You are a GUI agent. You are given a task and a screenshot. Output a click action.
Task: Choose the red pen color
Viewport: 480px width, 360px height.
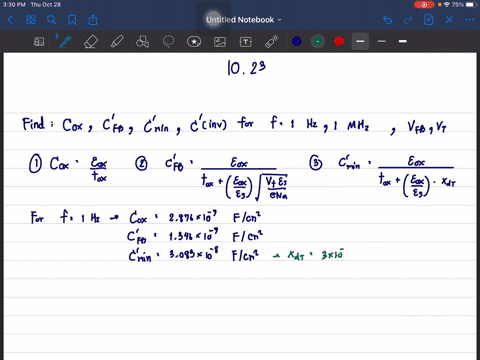click(x=339, y=41)
